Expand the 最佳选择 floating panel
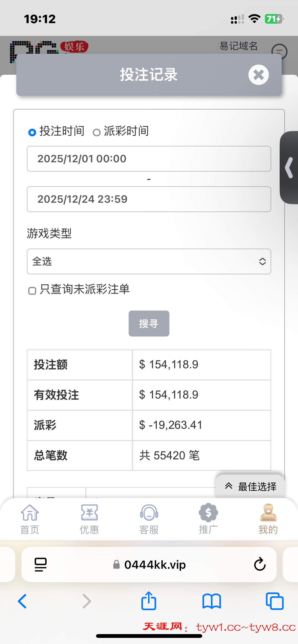 250,486
